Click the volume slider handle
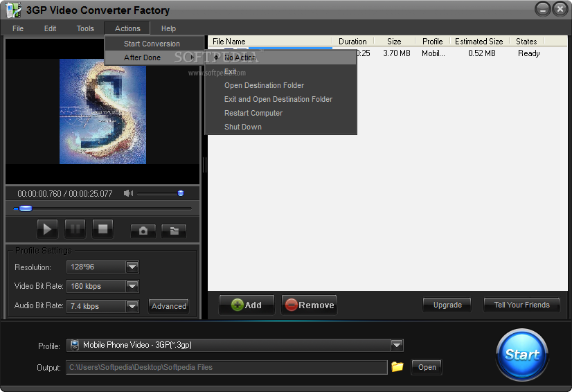Image resolution: width=572 pixels, height=392 pixels. pyautogui.click(x=181, y=193)
